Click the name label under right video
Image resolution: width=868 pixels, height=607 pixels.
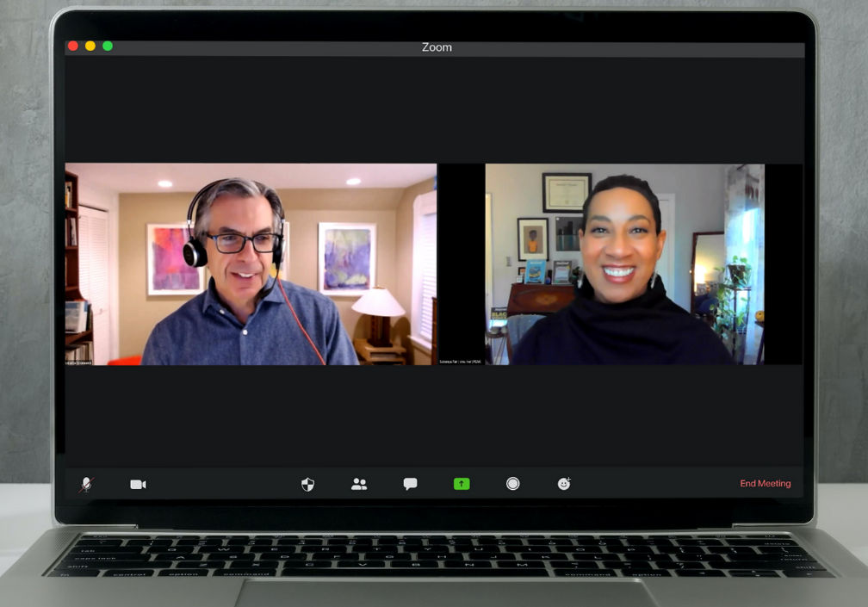point(461,362)
